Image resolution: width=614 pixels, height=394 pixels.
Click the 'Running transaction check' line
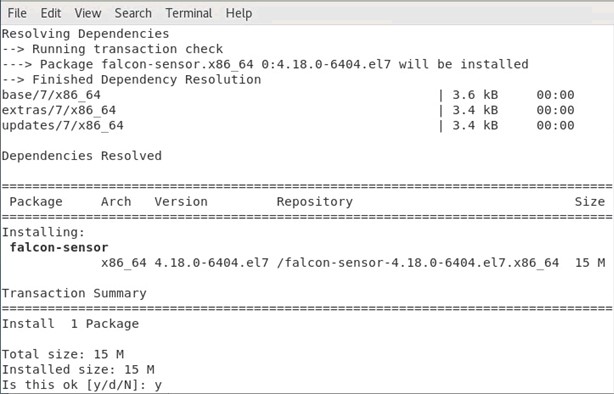coord(112,49)
